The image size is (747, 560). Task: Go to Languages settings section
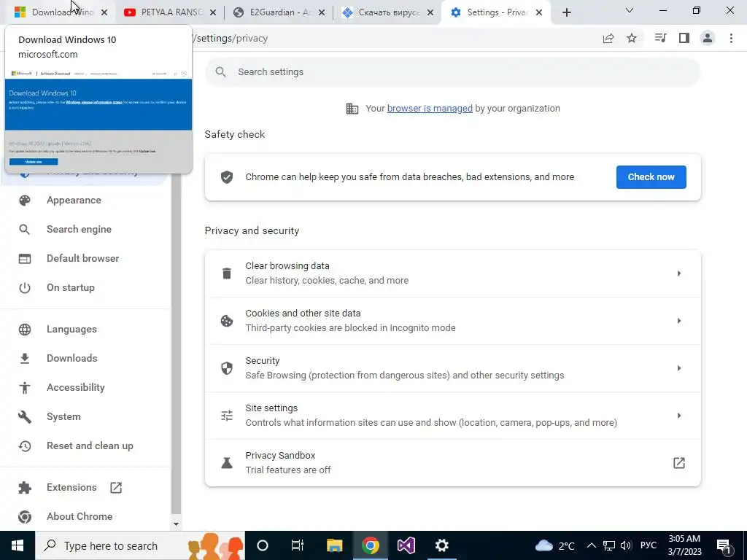[71, 330]
